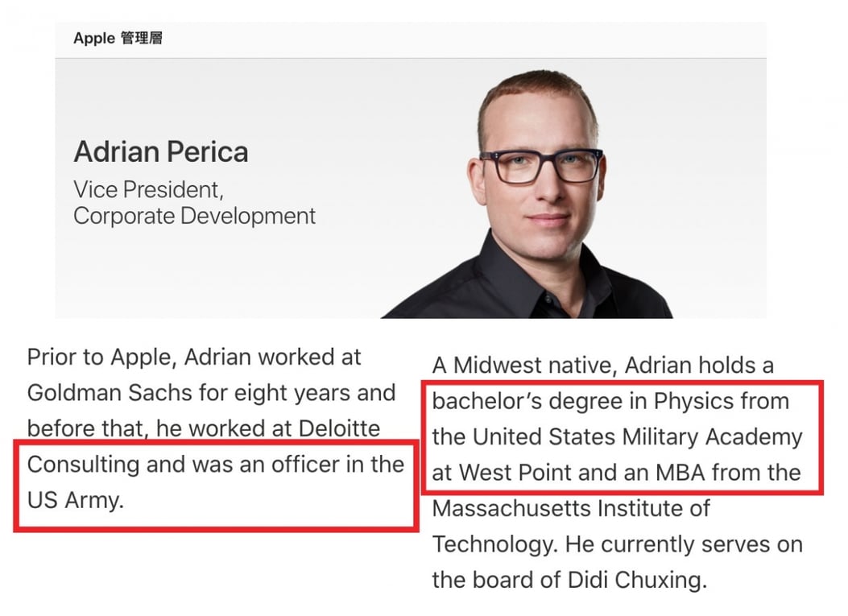
Task: Click the word "Deloitte" in the paragraph
Action: point(339,428)
